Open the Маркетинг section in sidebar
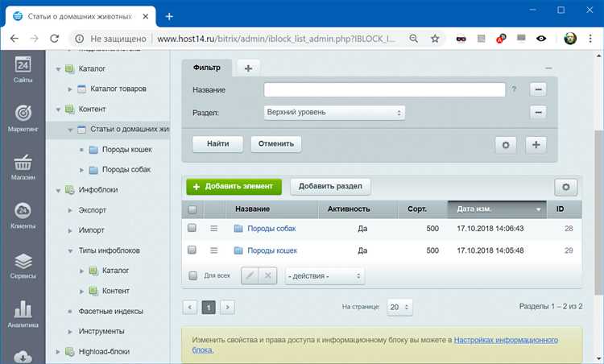This screenshot has width=604, height=364. pos(23,118)
